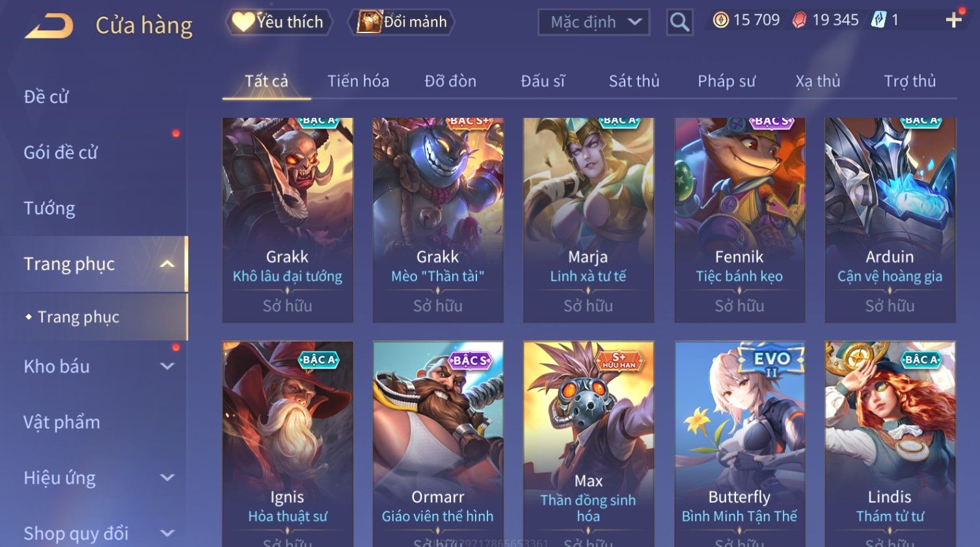
Task: Tap the plus icon to add currency
Action: pos(954,20)
